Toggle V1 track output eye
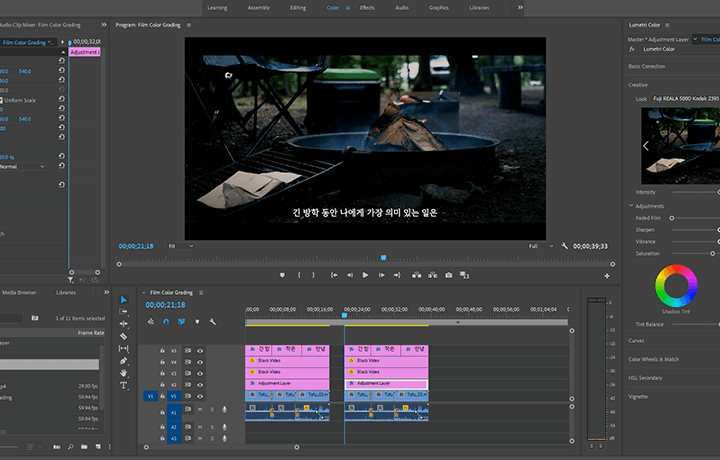720x460 pixels. (x=200, y=396)
